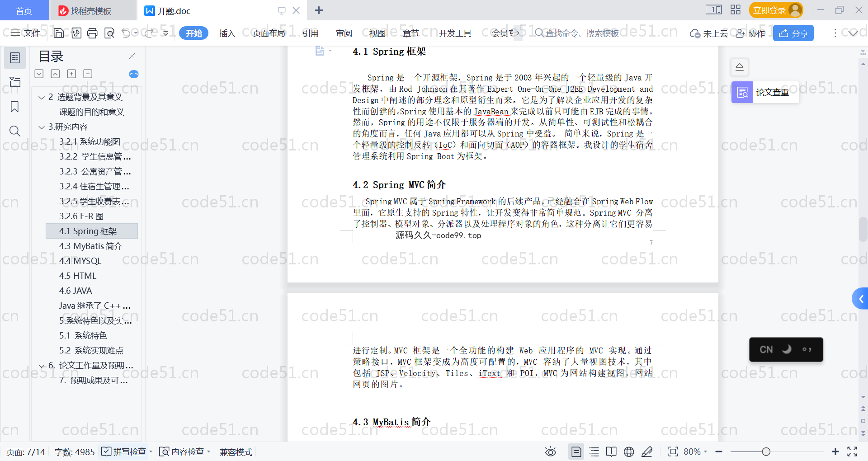The image size is (868, 461).
Task: Select the 审阅 ribbon tab
Action: tap(344, 33)
